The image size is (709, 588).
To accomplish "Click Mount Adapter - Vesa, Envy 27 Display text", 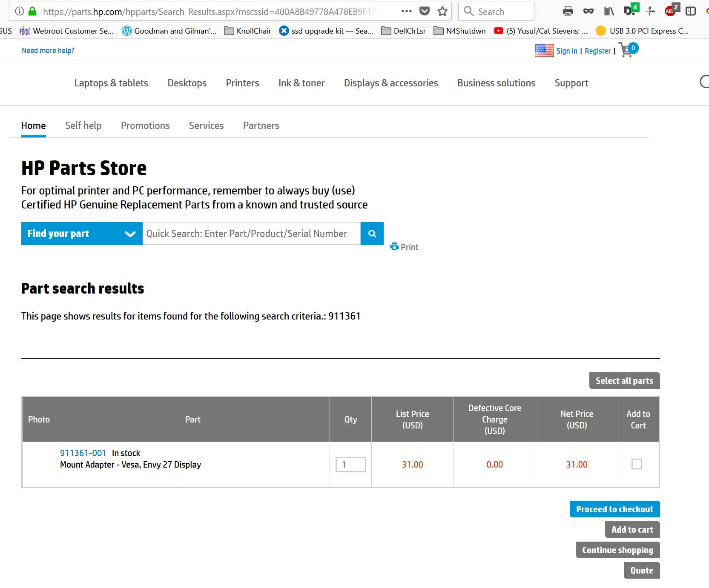I will (130, 465).
